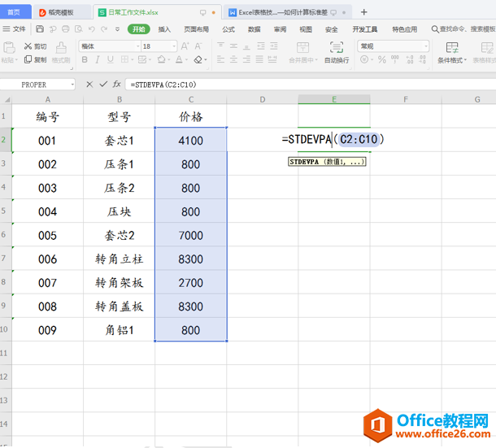Decrease indent icon in alignment group
This screenshot has height=448, width=496.
[x=261, y=46]
